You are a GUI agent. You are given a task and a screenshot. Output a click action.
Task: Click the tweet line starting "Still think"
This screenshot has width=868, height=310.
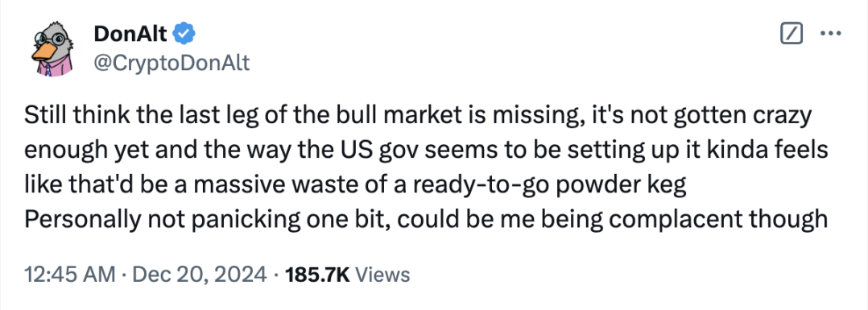pyautogui.click(x=418, y=118)
